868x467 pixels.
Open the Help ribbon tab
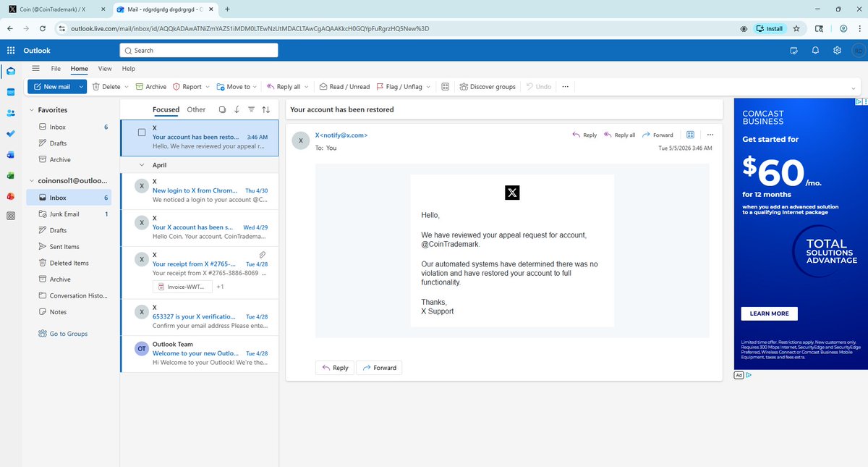tap(129, 69)
